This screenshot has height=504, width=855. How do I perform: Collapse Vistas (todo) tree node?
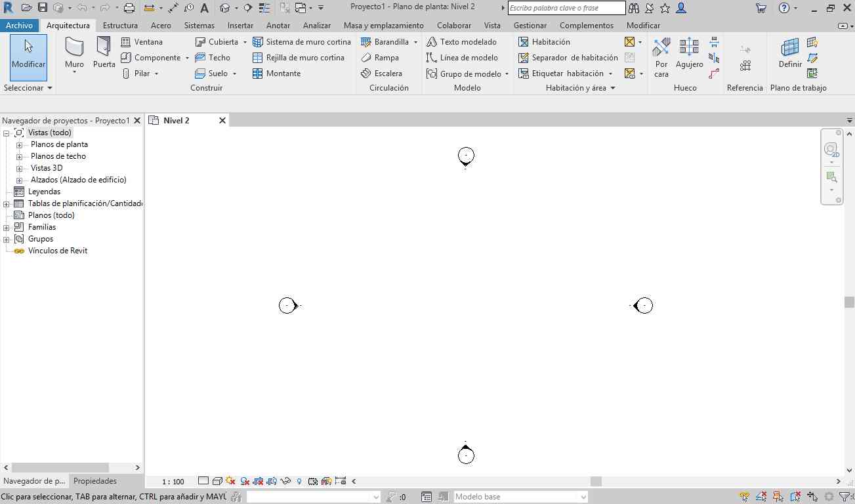coord(7,133)
